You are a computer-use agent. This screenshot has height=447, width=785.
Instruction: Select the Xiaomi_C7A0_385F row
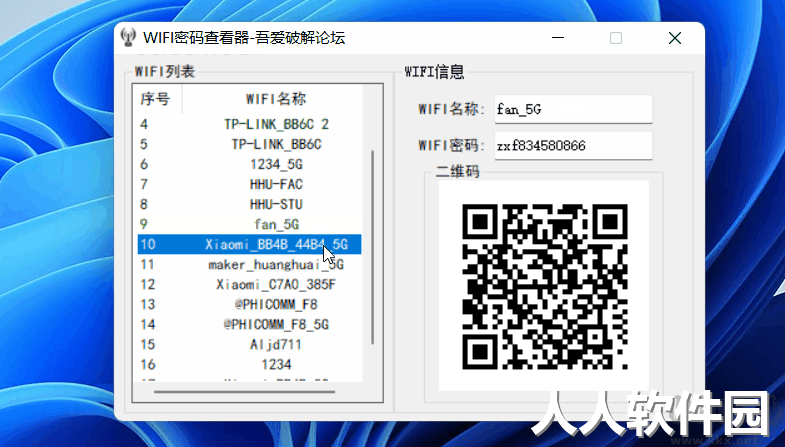coord(249,284)
